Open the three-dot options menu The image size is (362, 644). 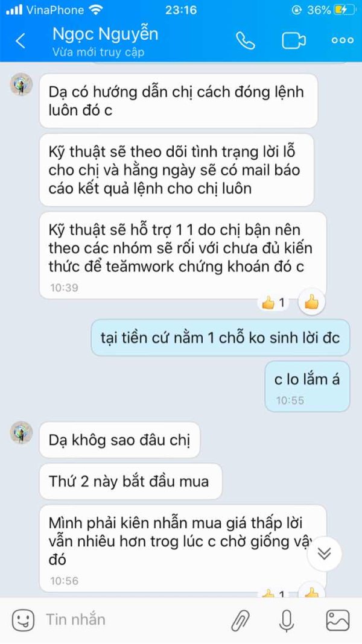point(343,40)
